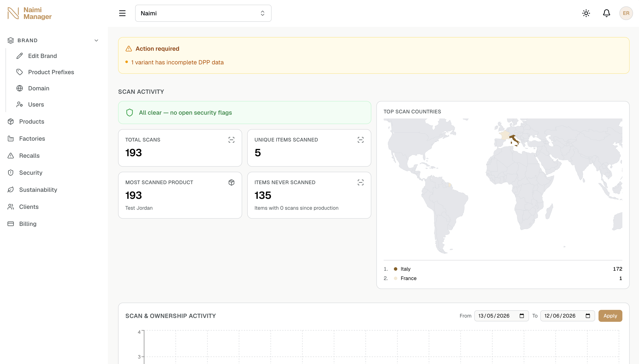
Task: Click the Most Scanned Product box icon
Action: point(231,182)
